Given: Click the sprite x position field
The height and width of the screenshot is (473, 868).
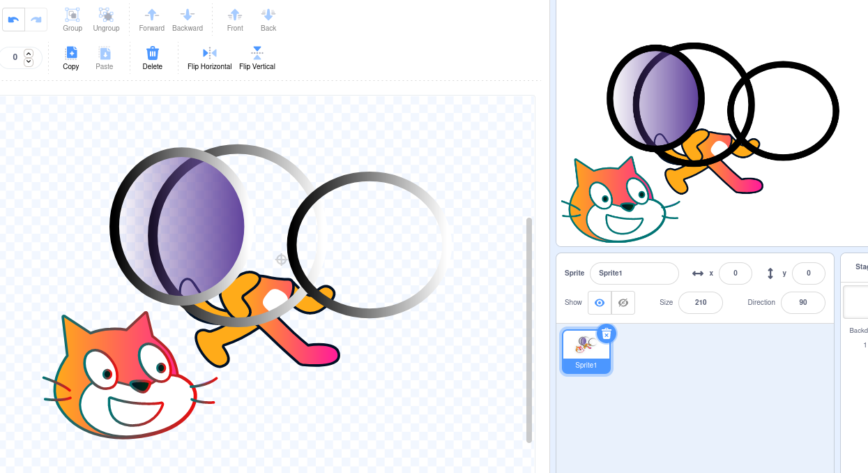Looking at the screenshot, I should 736,273.
